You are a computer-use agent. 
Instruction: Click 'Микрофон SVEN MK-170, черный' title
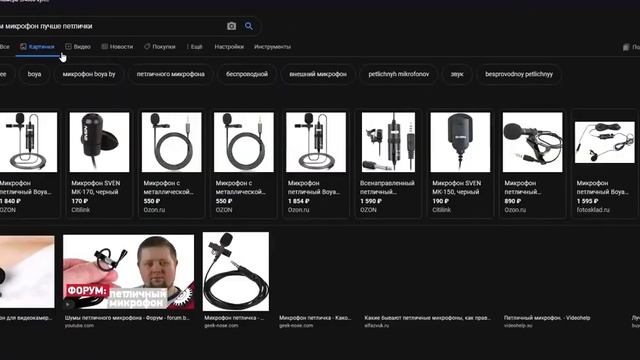click(96, 187)
